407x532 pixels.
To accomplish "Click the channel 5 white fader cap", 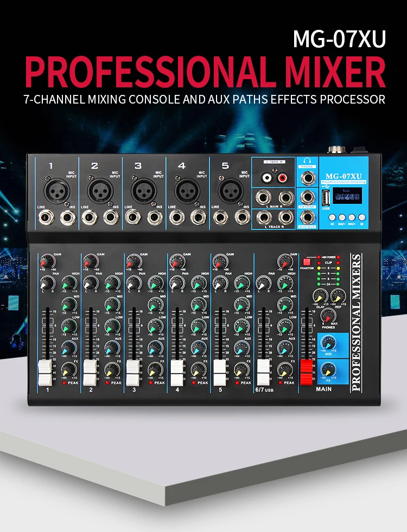I will pyautogui.click(x=220, y=373).
